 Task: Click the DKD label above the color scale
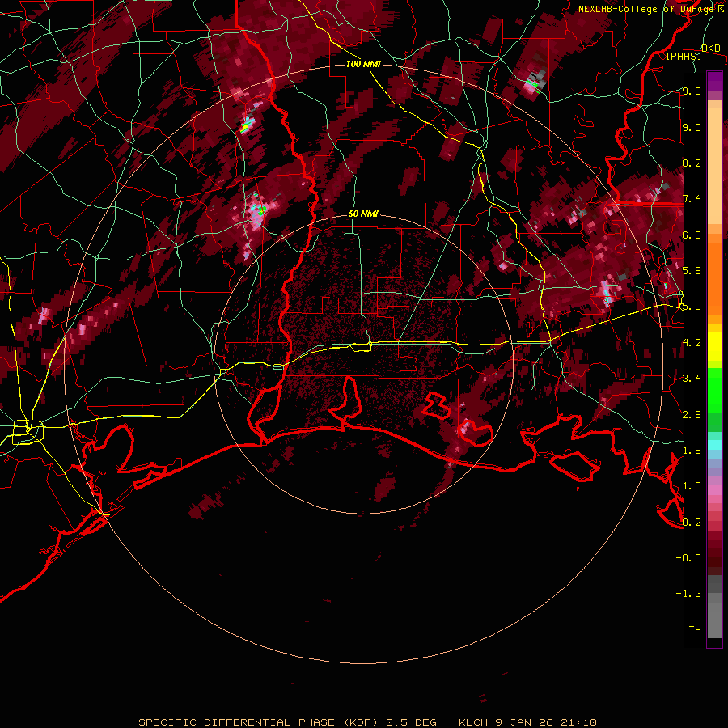[x=711, y=49]
